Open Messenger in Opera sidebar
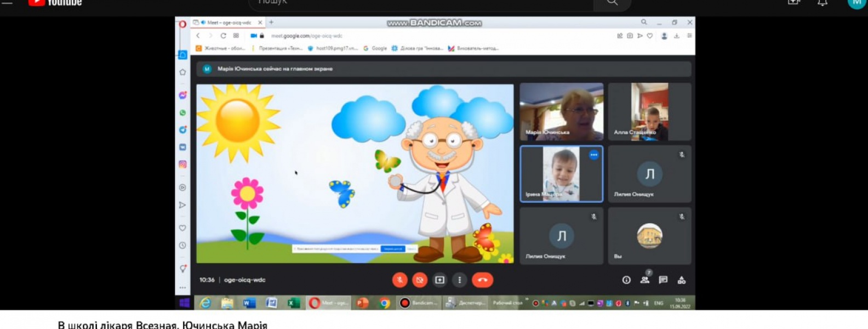 pos(182,95)
